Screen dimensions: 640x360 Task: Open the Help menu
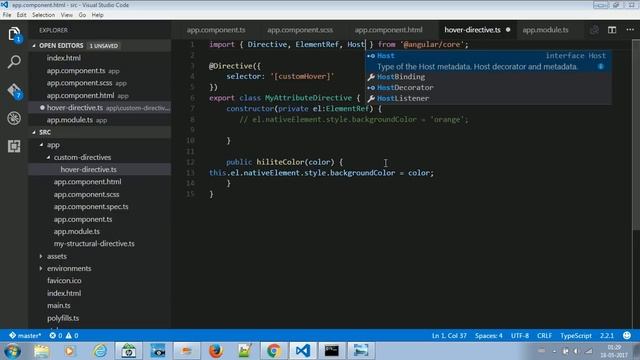tap(98, 15)
